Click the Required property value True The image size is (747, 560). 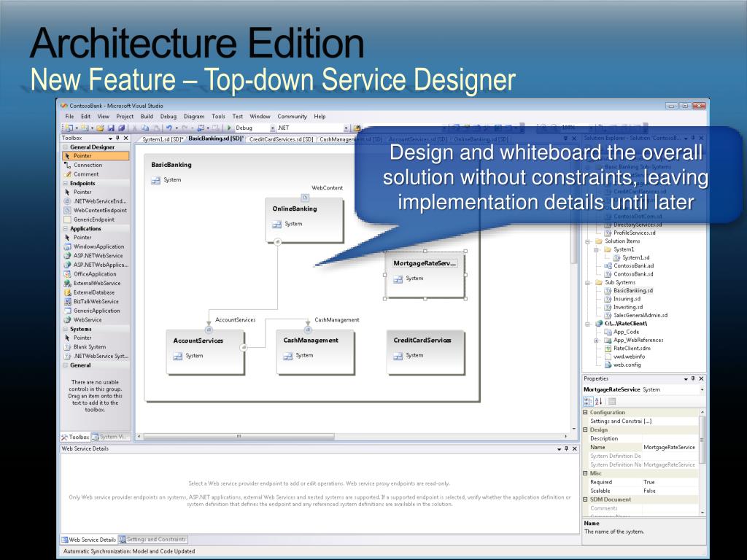[x=649, y=482]
